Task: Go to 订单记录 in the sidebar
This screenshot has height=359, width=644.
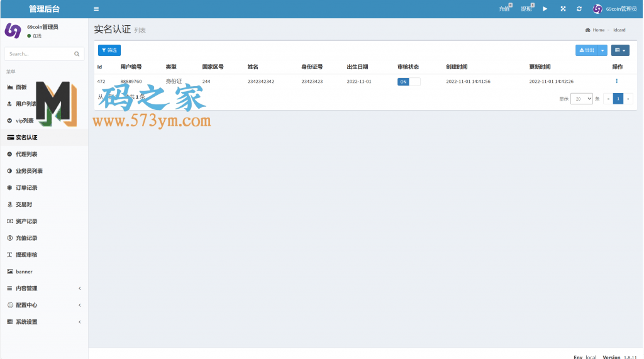Action: pyautogui.click(x=44, y=188)
